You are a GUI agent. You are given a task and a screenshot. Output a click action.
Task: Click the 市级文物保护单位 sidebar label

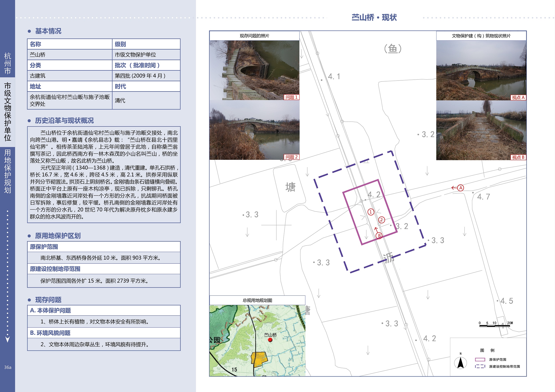pos(7,112)
